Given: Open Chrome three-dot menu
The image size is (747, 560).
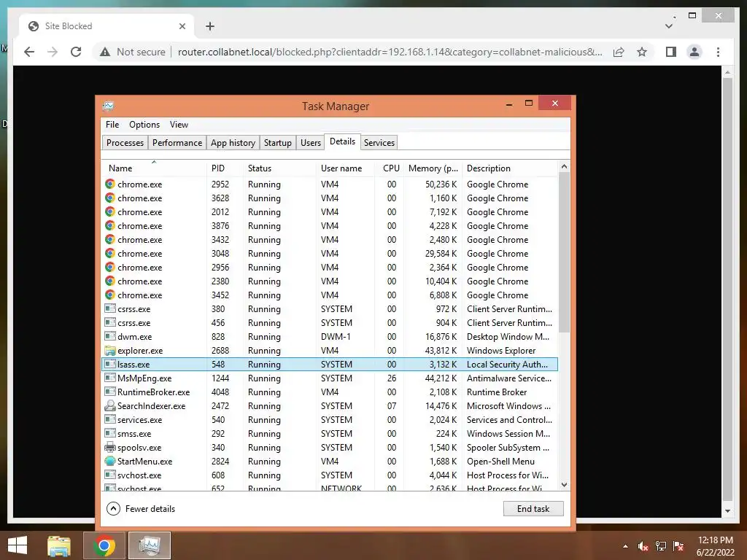Looking at the screenshot, I should [718, 52].
